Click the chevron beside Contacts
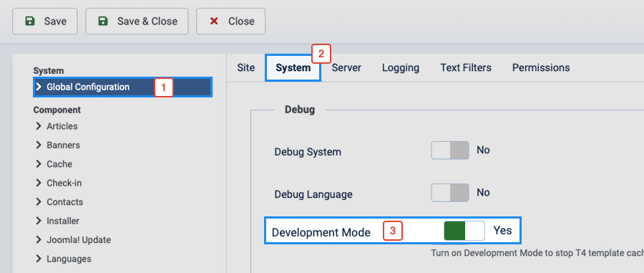The width and height of the screenshot is (644, 273). point(39,201)
